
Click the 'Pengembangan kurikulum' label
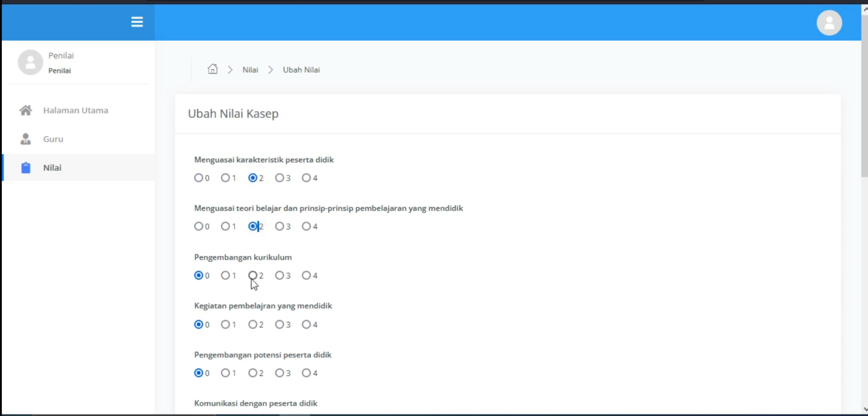tap(243, 257)
